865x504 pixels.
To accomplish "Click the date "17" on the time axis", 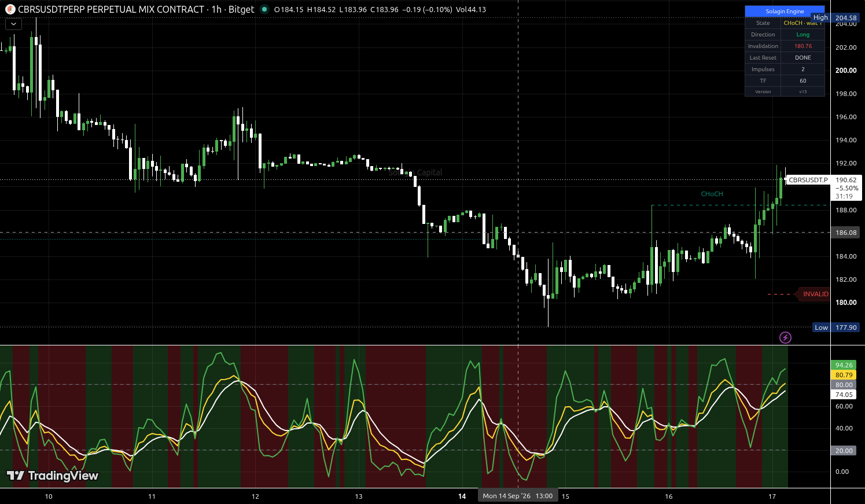I will tap(772, 496).
